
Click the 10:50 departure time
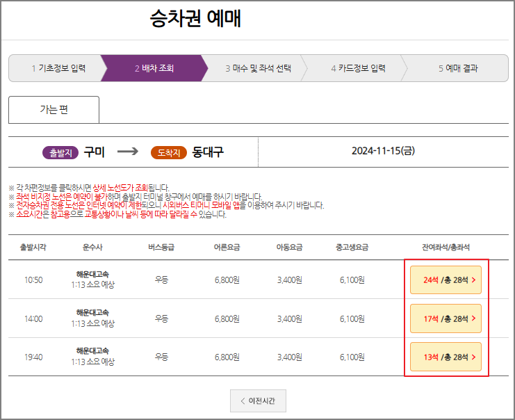pos(33,280)
